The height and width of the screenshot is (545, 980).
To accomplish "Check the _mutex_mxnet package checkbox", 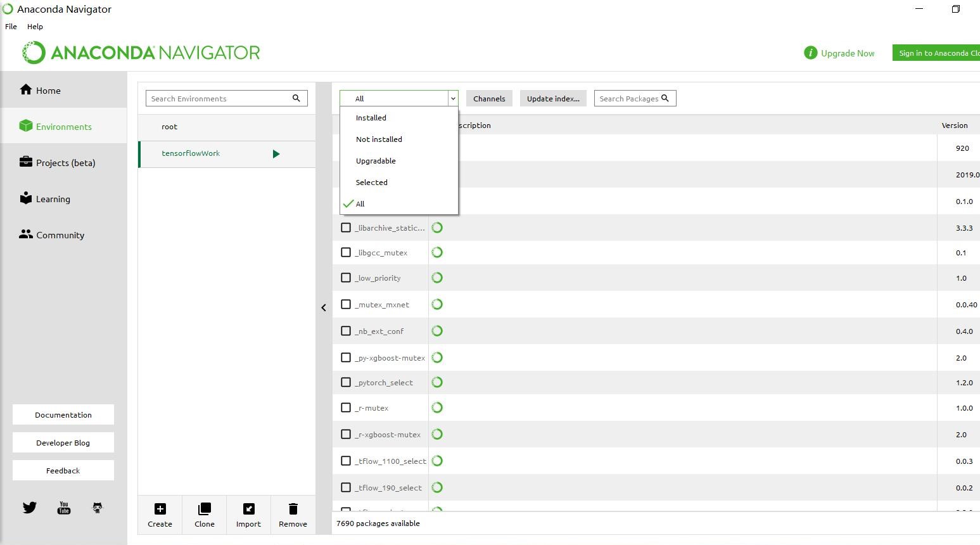I will [x=346, y=304].
